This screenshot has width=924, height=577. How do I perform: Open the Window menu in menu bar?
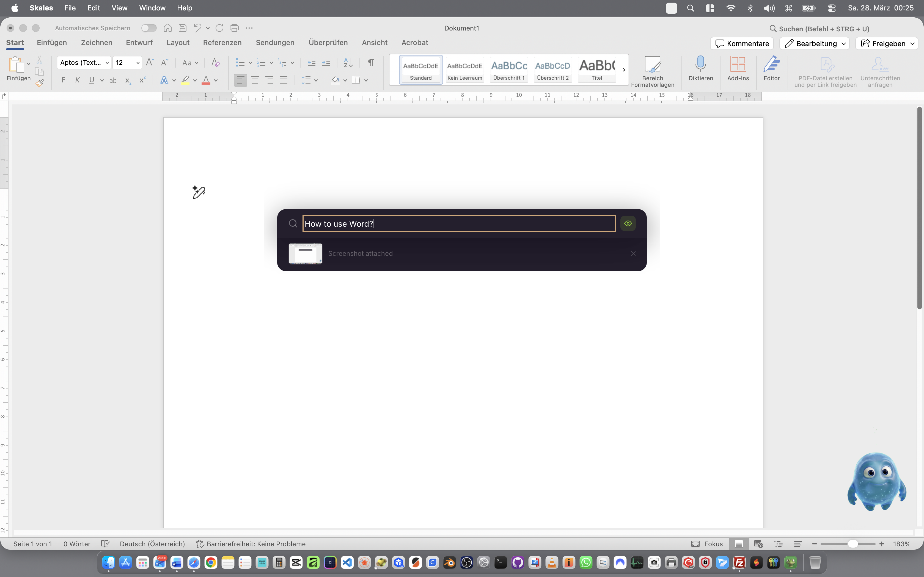point(152,8)
